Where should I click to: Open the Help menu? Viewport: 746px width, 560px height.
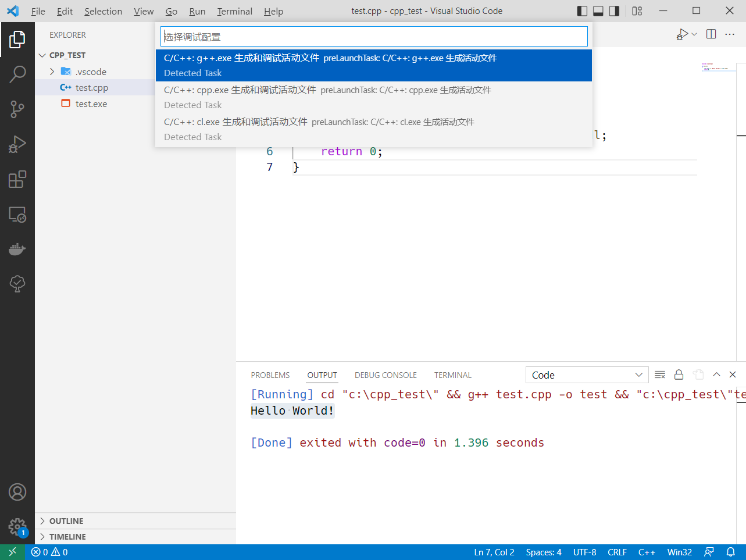[x=273, y=11]
